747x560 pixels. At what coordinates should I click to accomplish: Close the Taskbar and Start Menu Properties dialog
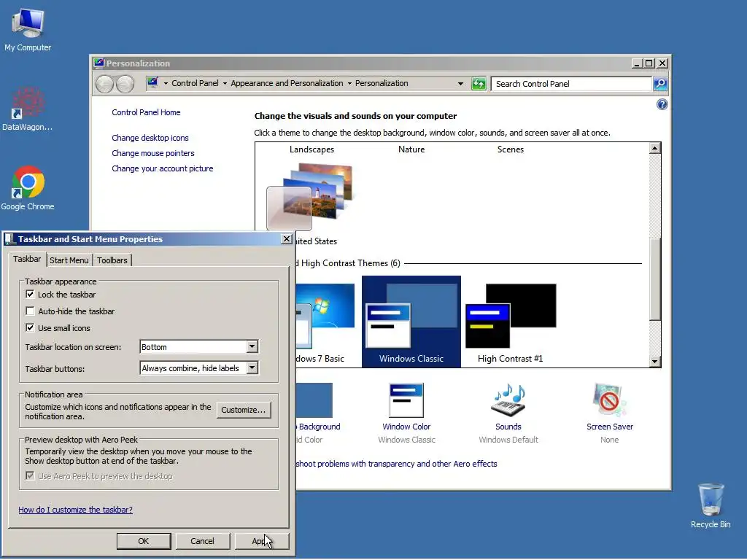[x=286, y=238]
